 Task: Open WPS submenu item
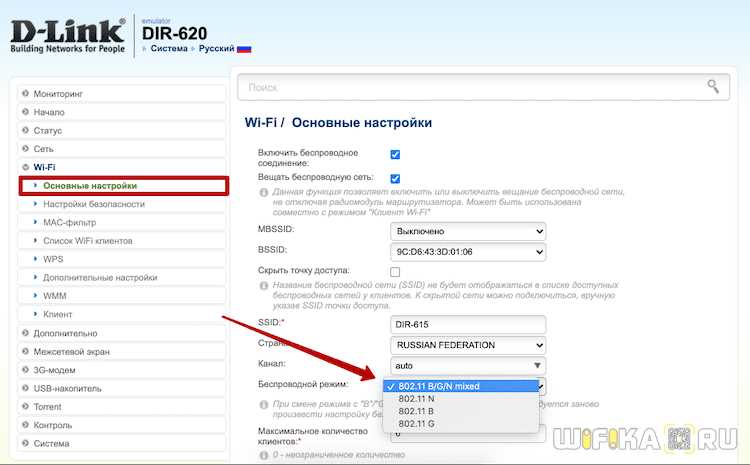click(122, 259)
